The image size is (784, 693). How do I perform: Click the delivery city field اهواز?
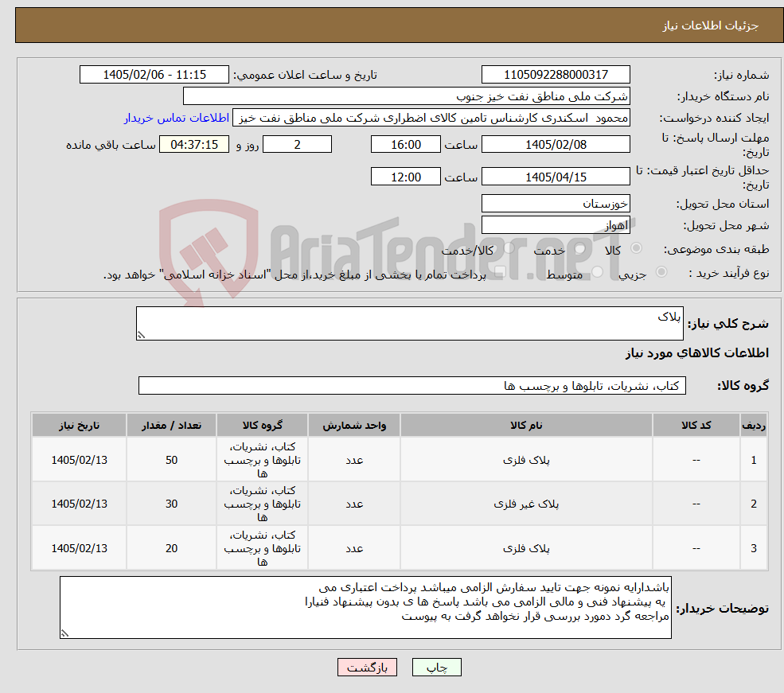(x=556, y=225)
